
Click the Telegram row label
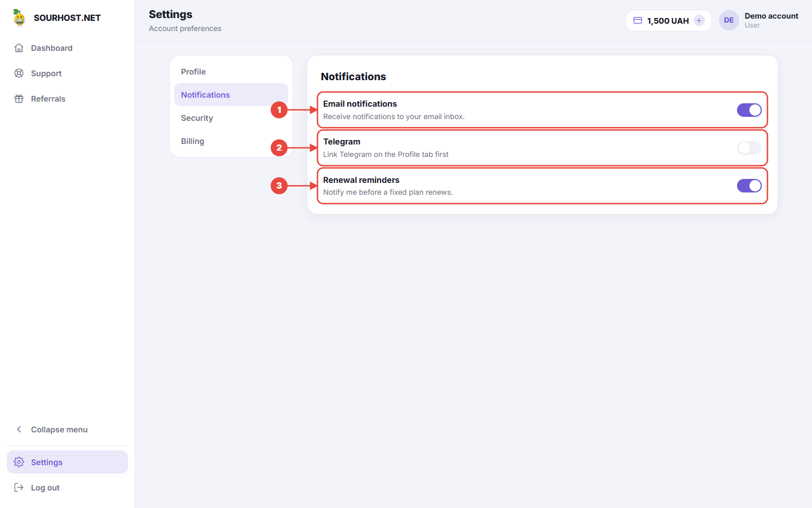click(342, 142)
